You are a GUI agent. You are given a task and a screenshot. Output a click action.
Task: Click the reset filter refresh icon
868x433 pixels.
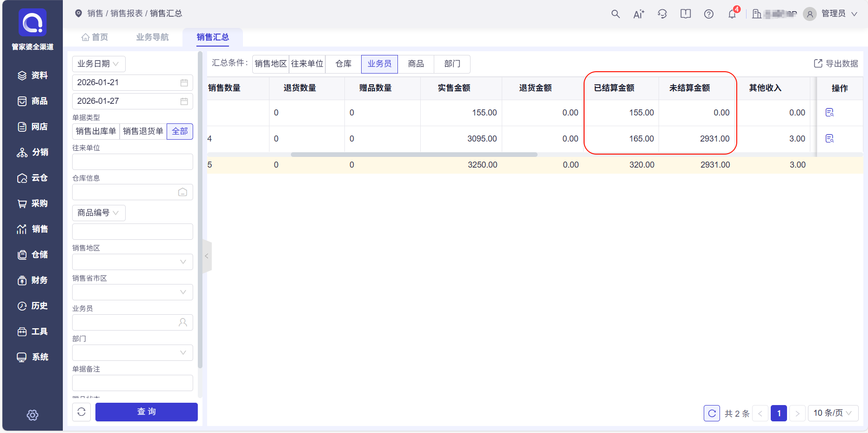pyautogui.click(x=81, y=412)
